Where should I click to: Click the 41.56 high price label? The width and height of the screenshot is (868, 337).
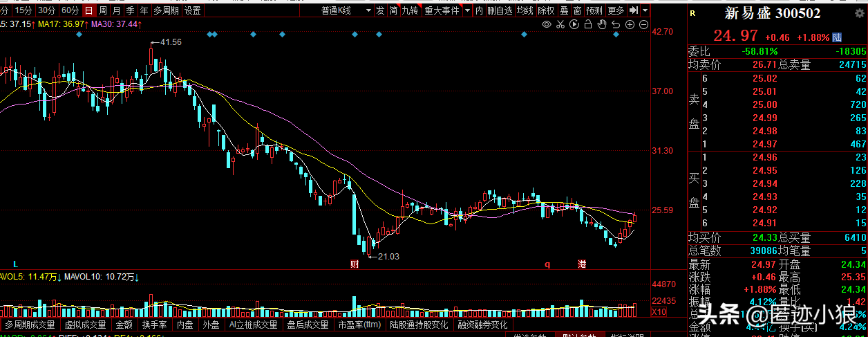point(171,42)
